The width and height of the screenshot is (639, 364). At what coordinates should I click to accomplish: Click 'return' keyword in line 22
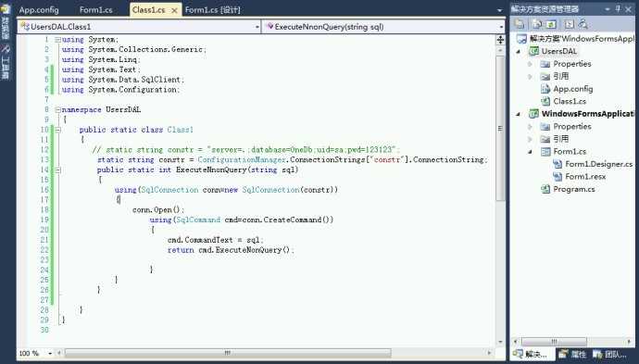(x=181, y=250)
